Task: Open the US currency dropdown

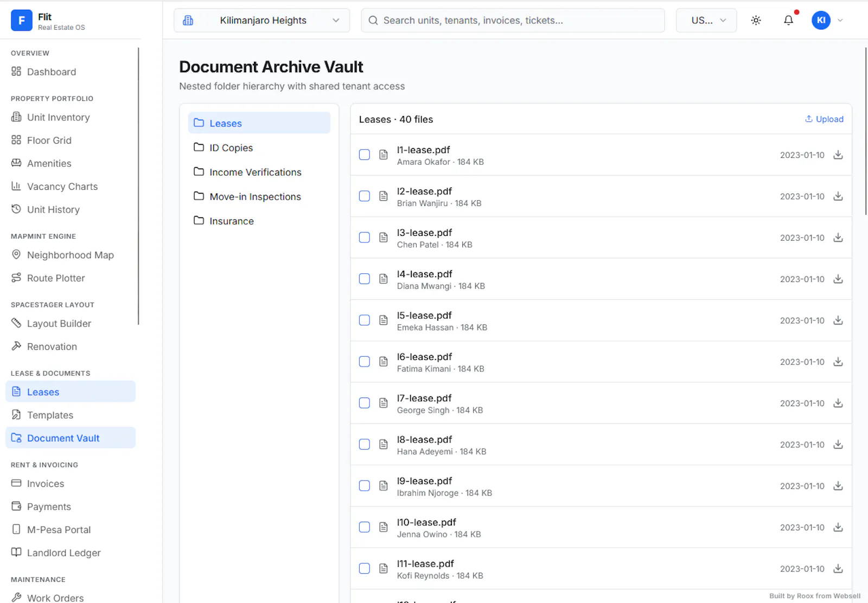Action: point(706,21)
